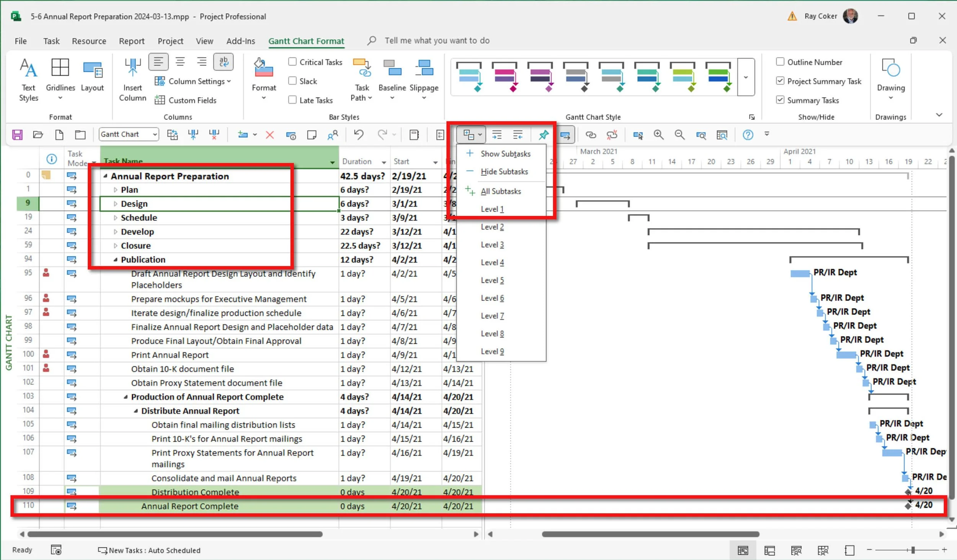Image resolution: width=957 pixels, height=560 pixels.
Task: Click the note indicator in row 0
Action: pyautogui.click(x=46, y=175)
